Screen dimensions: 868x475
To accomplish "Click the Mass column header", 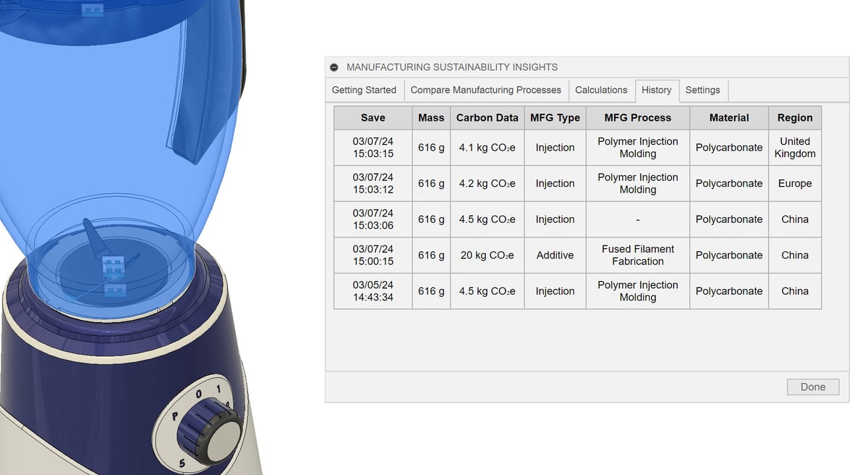I will point(431,117).
